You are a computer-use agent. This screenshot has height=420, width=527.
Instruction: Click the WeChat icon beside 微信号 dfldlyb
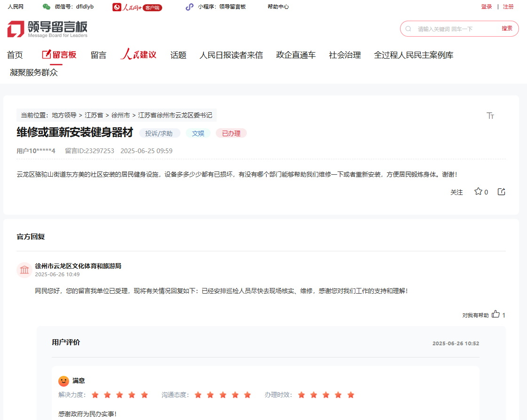(x=46, y=7)
